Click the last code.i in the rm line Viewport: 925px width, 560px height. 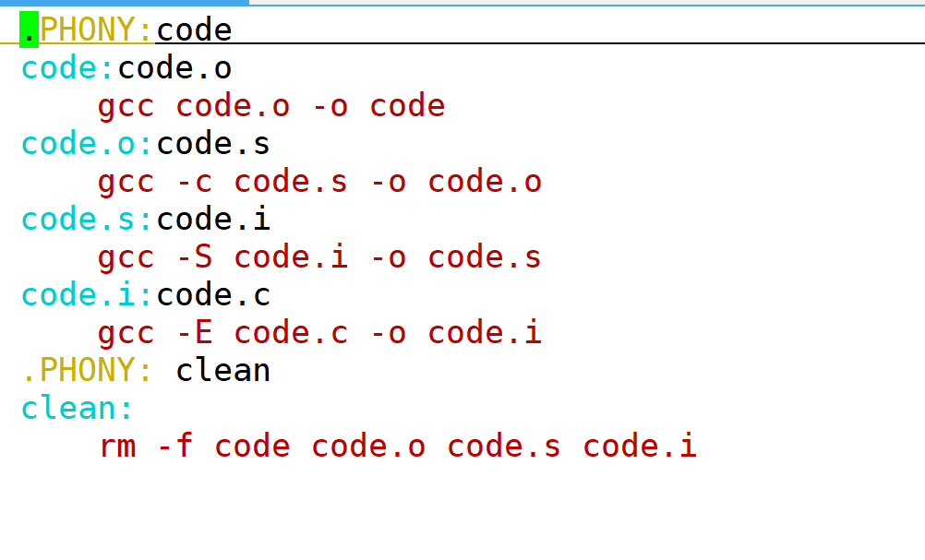click(640, 446)
